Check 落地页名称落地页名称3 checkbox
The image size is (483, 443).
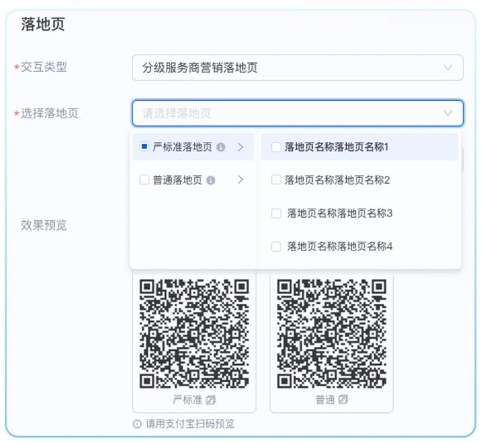point(276,213)
